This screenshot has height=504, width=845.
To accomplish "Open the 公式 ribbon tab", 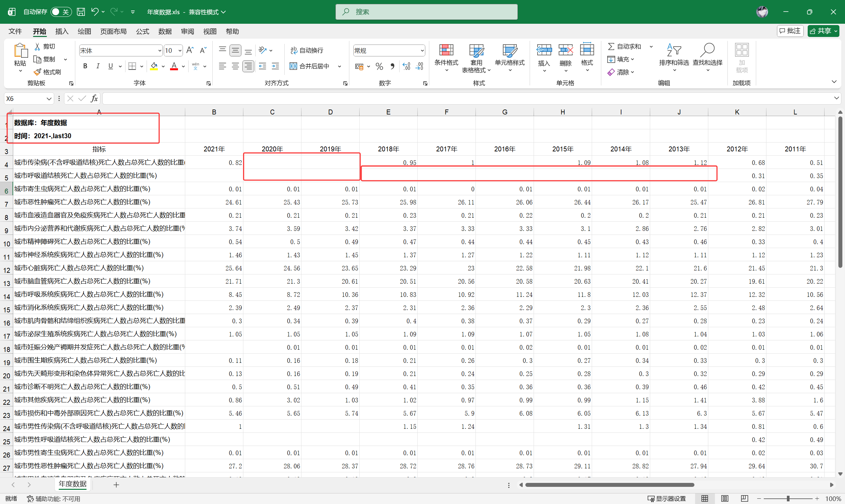I will (x=142, y=31).
